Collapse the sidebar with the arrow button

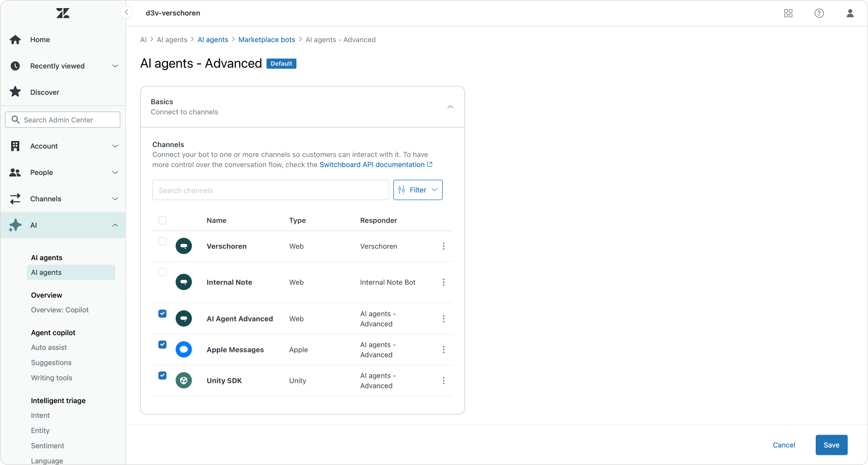[x=126, y=13]
